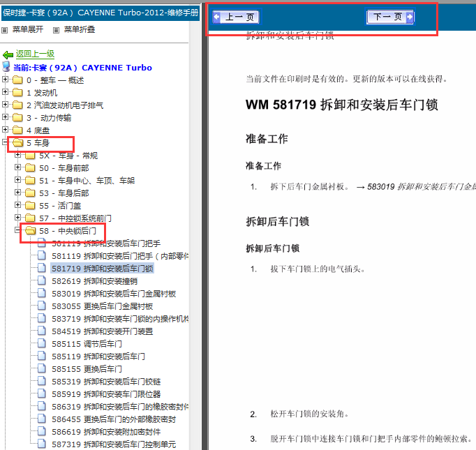
Task: Click the document icon of 584519 拆卸和安装开门装置
Action: (x=42, y=331)
